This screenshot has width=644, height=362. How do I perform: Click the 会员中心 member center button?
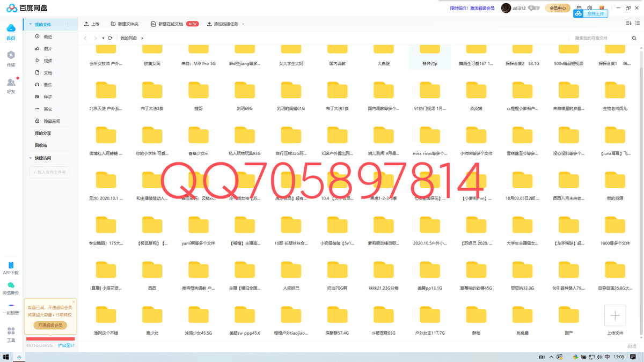[558, 8]
